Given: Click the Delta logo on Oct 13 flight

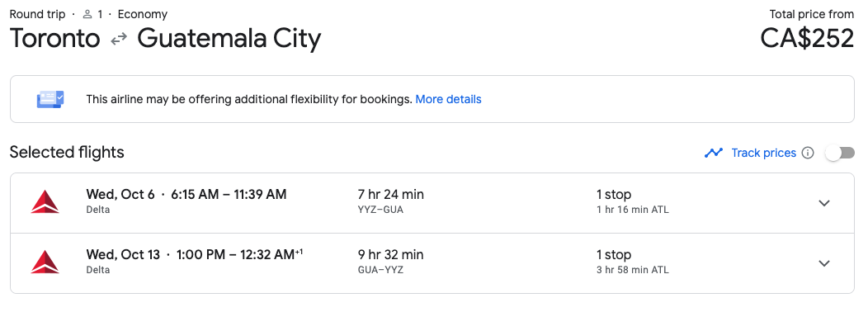Looking at the screenshot, I should 45,262.
